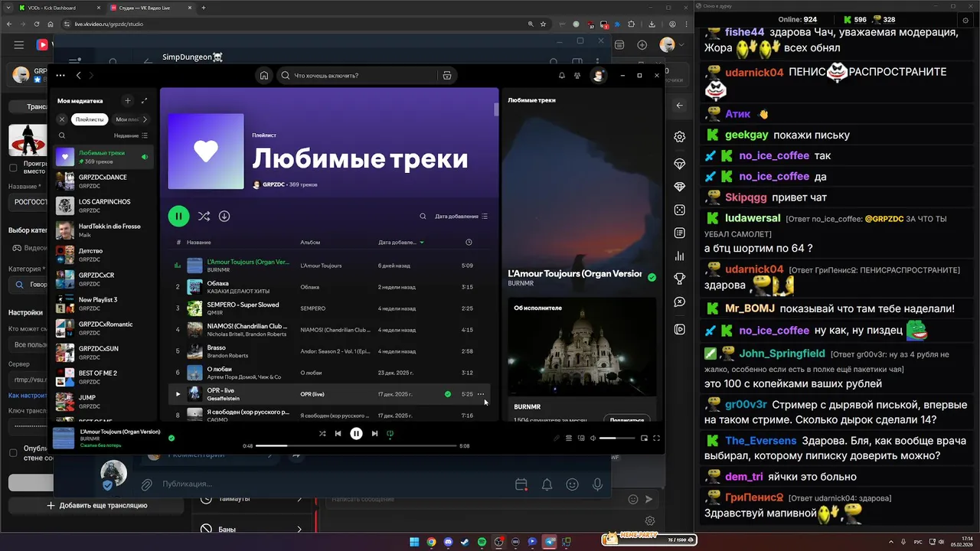This screenshot has height=551, width=980.
Task: Search within Моя медиатека
Action: (x=63, y=135)
